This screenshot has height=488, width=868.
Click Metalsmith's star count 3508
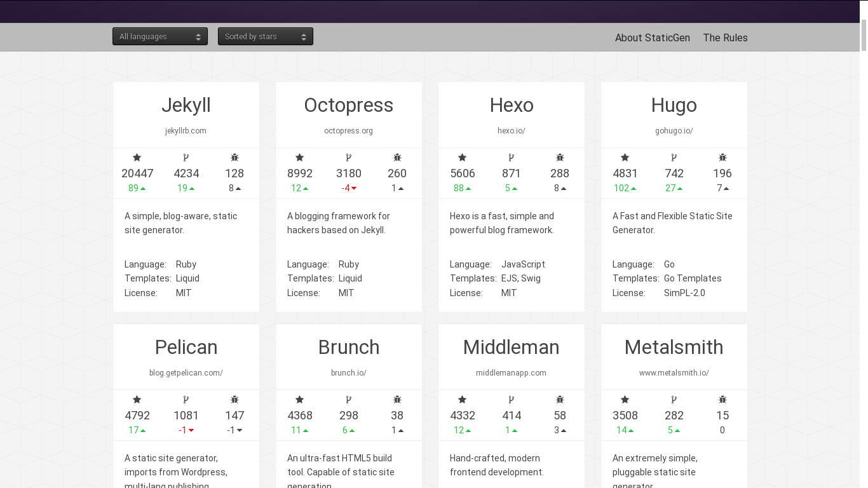click(x=625, y=416)
